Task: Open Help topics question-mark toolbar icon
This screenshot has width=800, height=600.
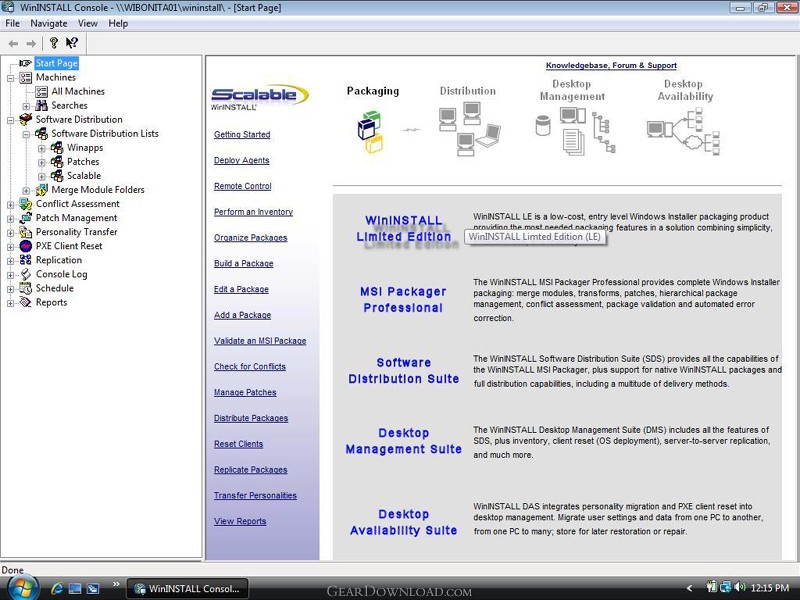Action: point(54,43)
